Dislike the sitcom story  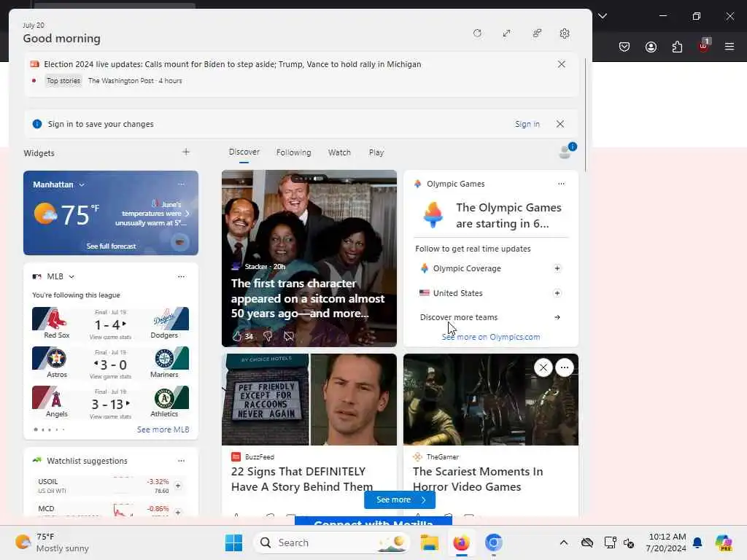coord(268,336)
